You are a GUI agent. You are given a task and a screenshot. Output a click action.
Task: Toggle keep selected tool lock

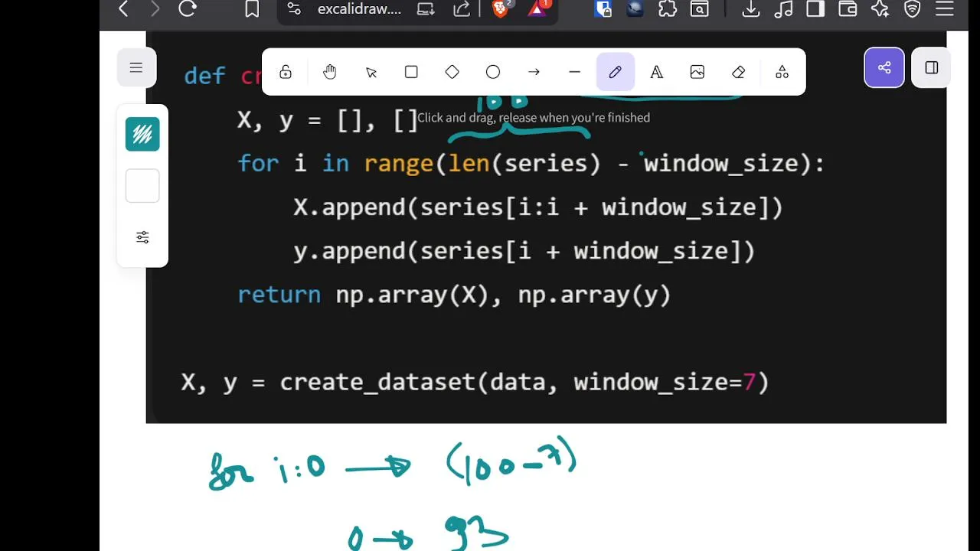286,72
